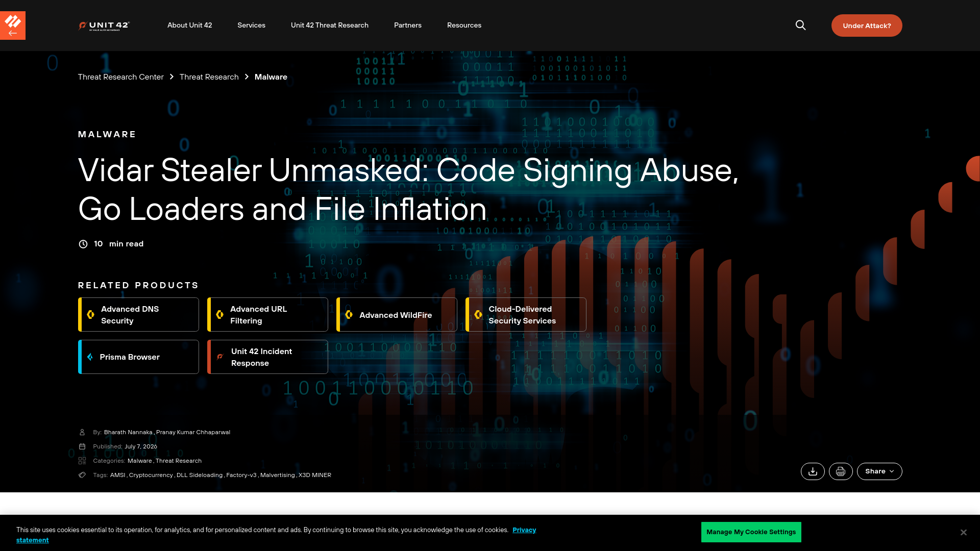Open the Partners menu
Screen dimensions: 980x551
click(x=408, y=25)
